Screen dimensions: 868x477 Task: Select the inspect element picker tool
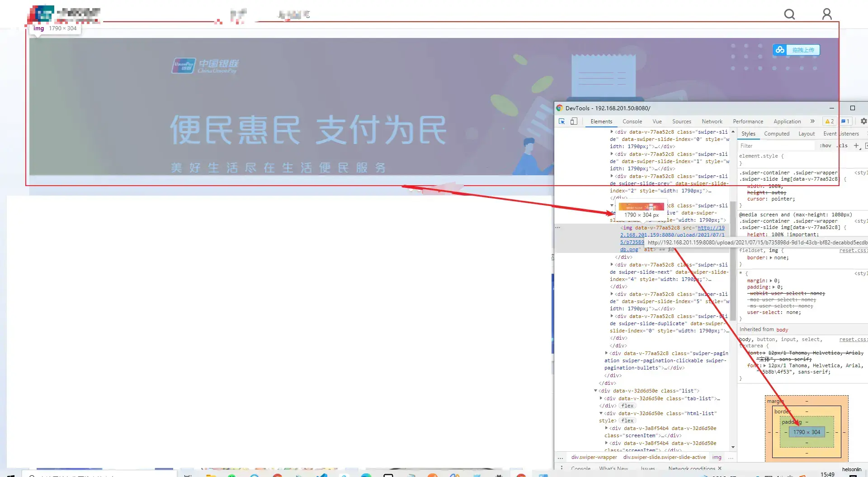pos(561,121)
